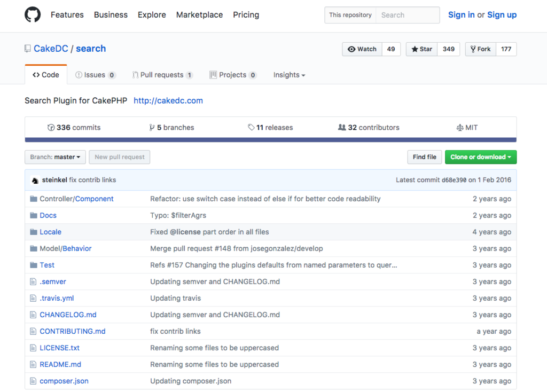This screenshot has width=547, height=392.
Task: Click the file icon for README.md
Action: 33,364
